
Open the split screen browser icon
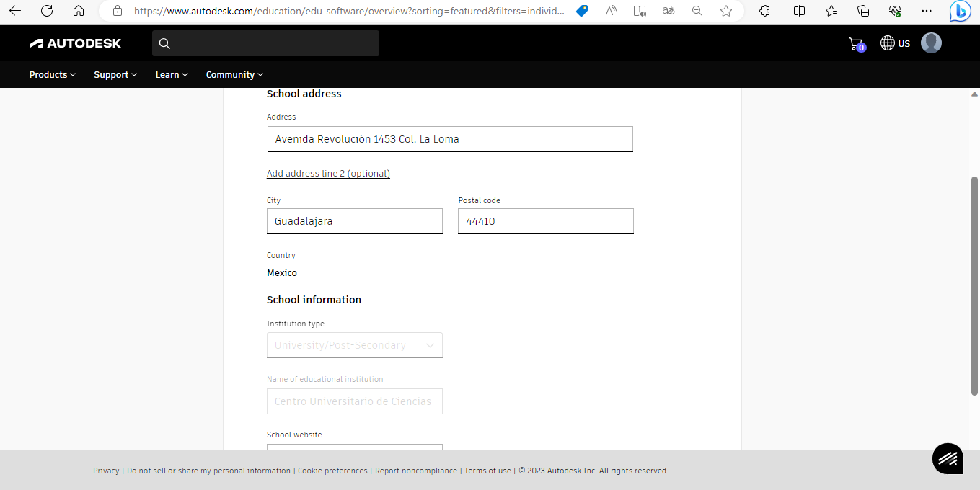click(x=801, y=11)
